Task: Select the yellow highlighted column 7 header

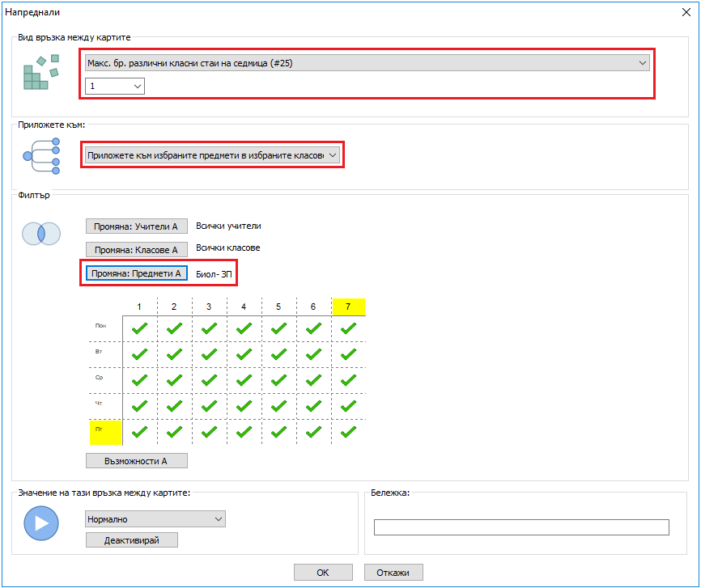Action: 348,307
